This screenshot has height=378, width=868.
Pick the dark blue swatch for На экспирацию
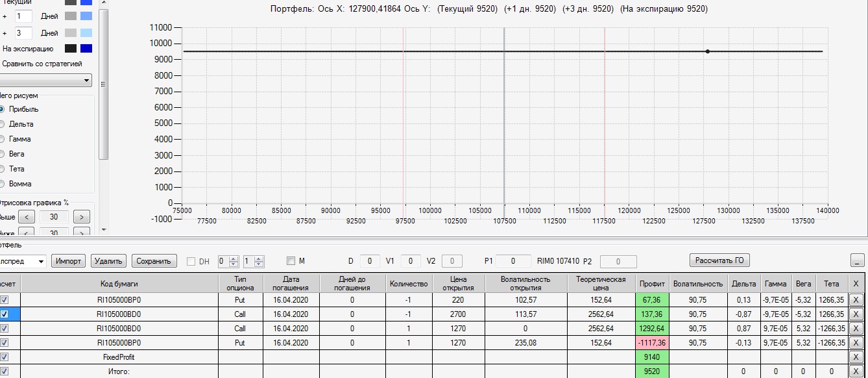point(86,49)
